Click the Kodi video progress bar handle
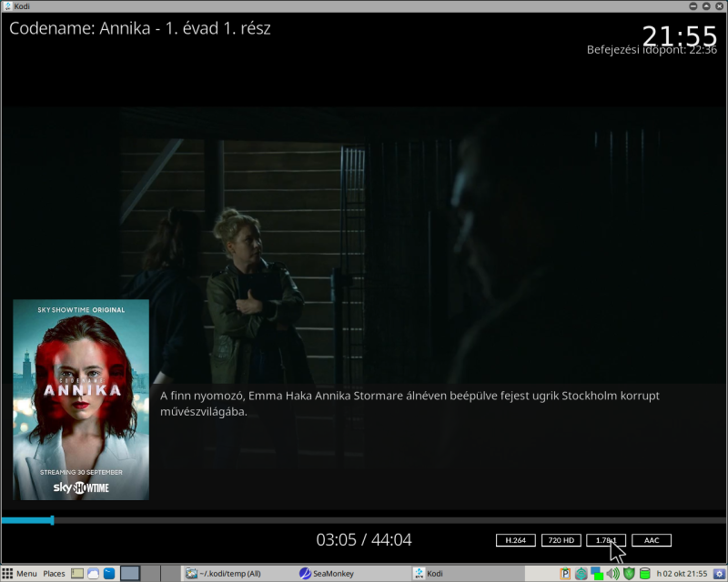The image size is (728, 582). point(53,520)
